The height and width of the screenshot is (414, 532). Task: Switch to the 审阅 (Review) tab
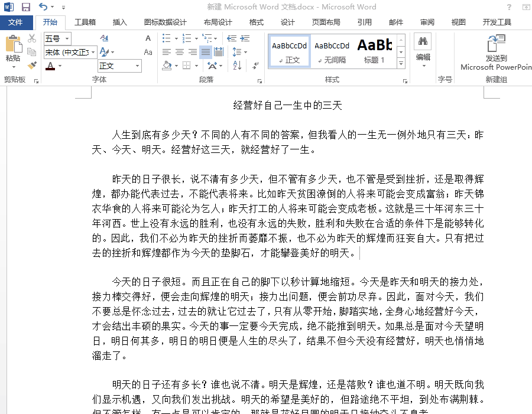pyautogui.click(x=427, y=22)
